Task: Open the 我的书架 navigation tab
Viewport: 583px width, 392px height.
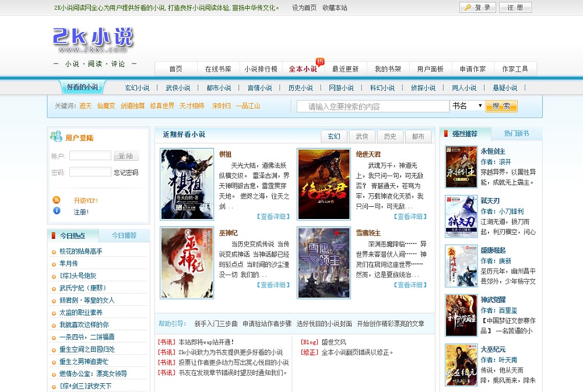Action: pyautogui.click(x=388, y=69)
